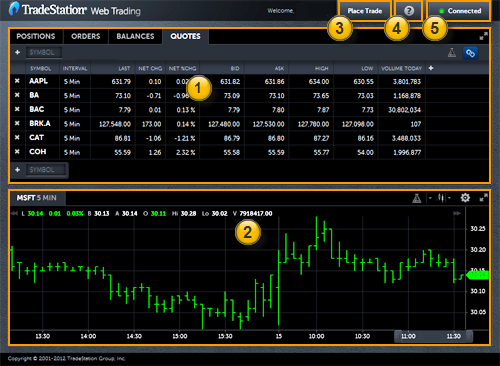Click the AAPL last price 631.79
The height and width of the screenshot is (366, 500).
point(121,82)
